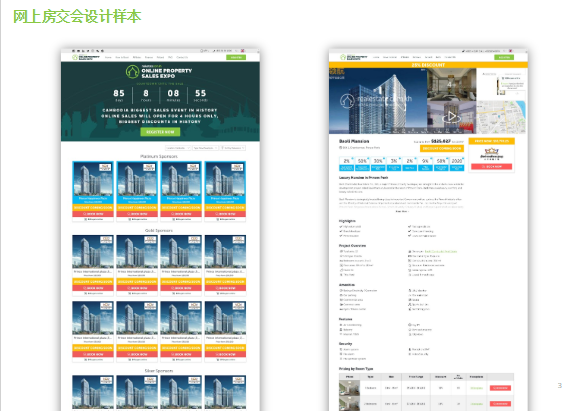Click the Pricing by Room Type heading

click(x=356, y=369)
